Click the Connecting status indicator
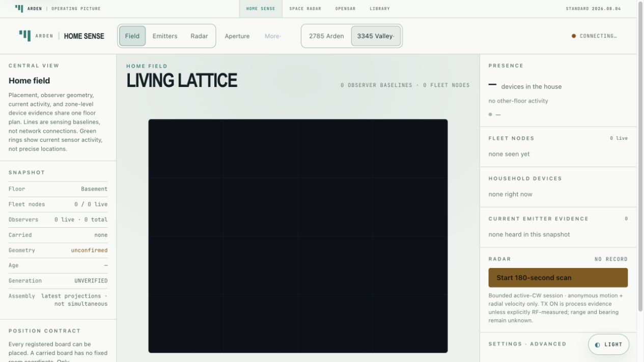Screen dimensions: 644x362 click(x=594, y=36)
